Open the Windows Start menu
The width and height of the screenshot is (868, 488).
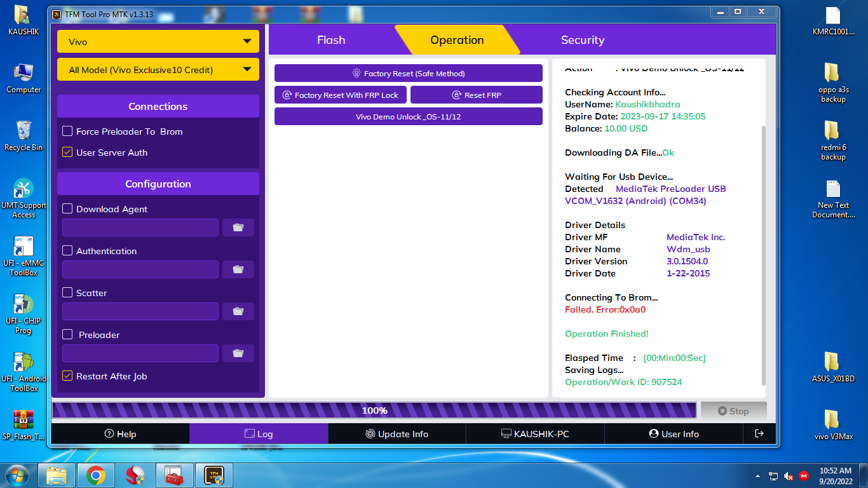17,475
